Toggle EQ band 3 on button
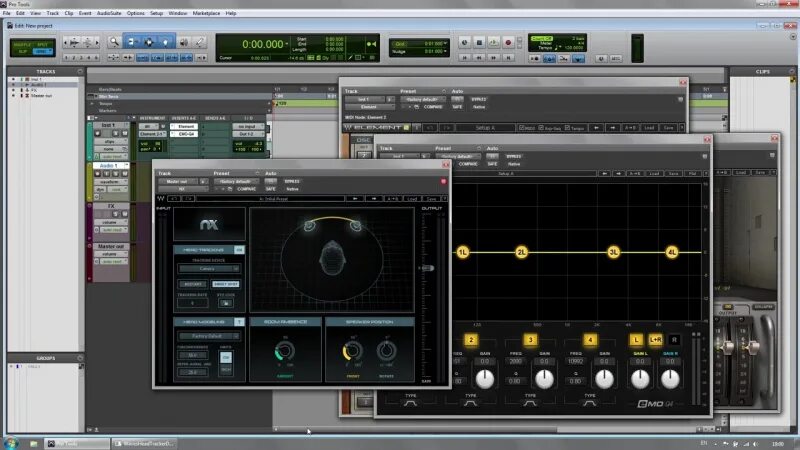The height and width of the screenshot is (450, 800). 531,340
